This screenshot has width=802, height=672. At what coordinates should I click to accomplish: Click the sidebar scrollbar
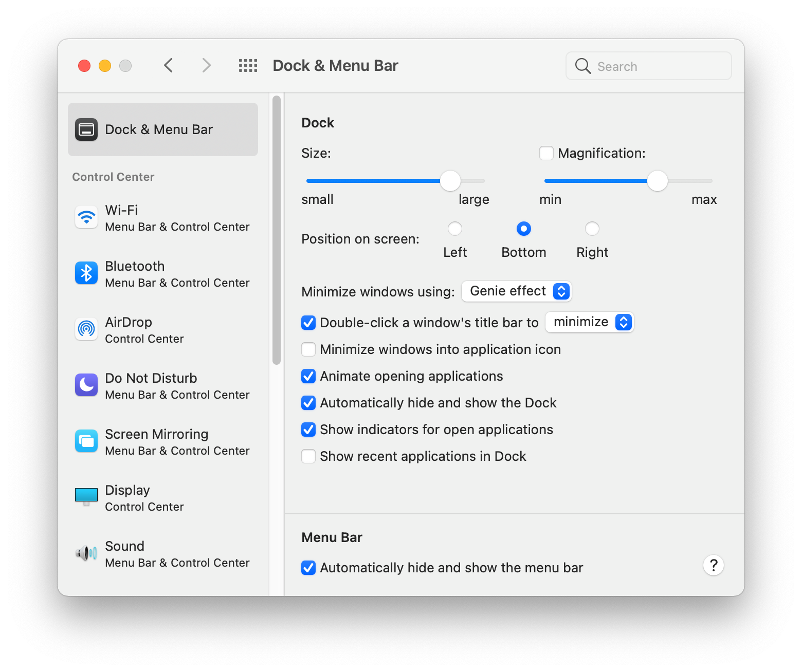click(277, 230)
